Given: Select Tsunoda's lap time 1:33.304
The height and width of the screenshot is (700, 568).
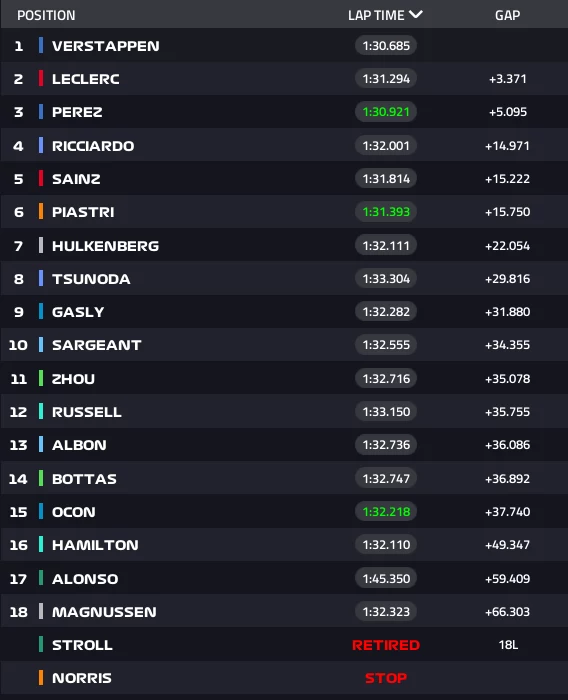Looking at the screenshot, I should click(386, 279).
